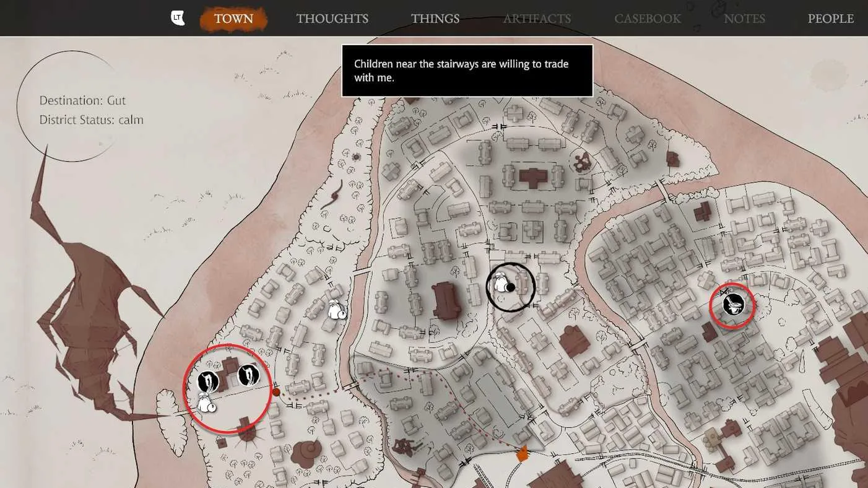Click the round dark domed structure at bottom left

(x=306, y=453)
